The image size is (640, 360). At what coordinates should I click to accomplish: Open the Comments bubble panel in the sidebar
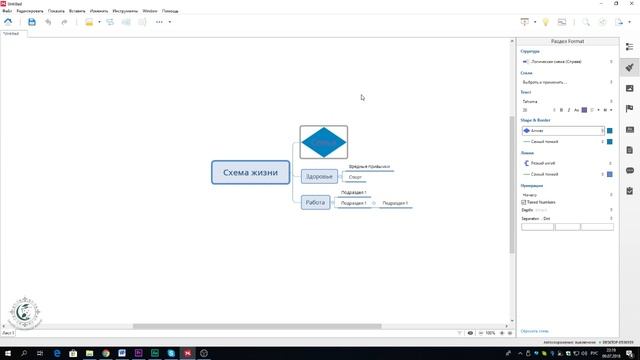[630, 171]
